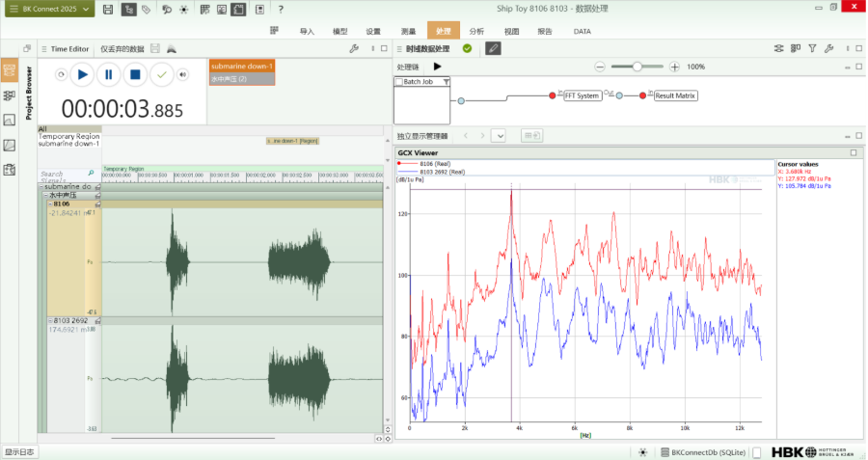The height and width of the screenshot is (460, 868).
Task: Click the pencil edit icon beside 时域数据处理
Action: pyautogui.click(x=493, y=48)
